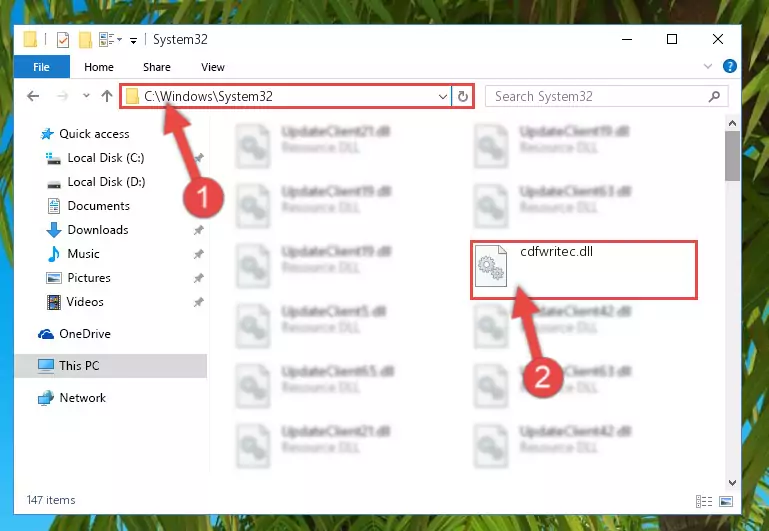Click the scrollbar up arrow
The width and height of the screenshot is (769, 531).
tap(732, 123)
